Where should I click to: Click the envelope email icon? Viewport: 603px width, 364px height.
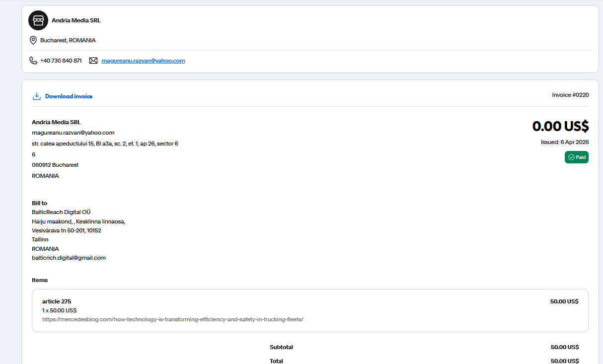(93, 61)
